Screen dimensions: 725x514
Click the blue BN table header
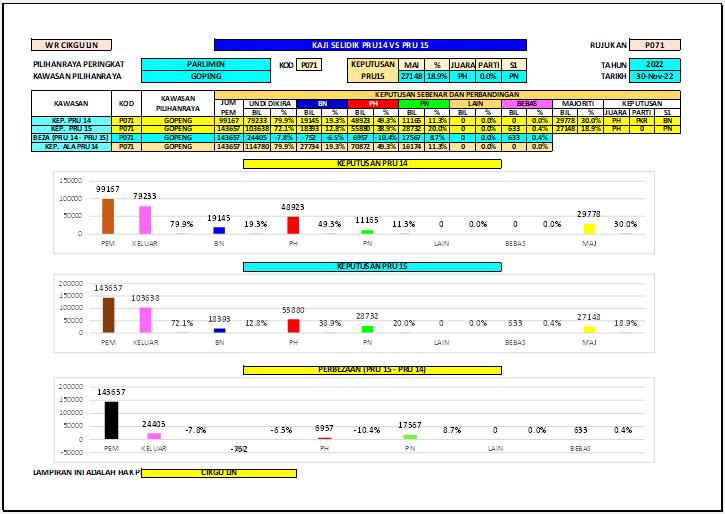pyautogui.click(x=322, y=104)
